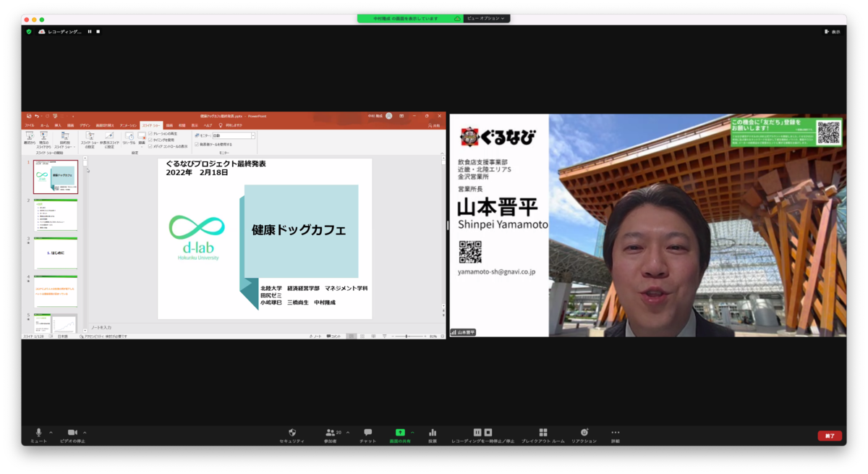Viewport: 868px width, 474px height.
Task: Open the More (詳細) dots menu
Action: (616, 433)
